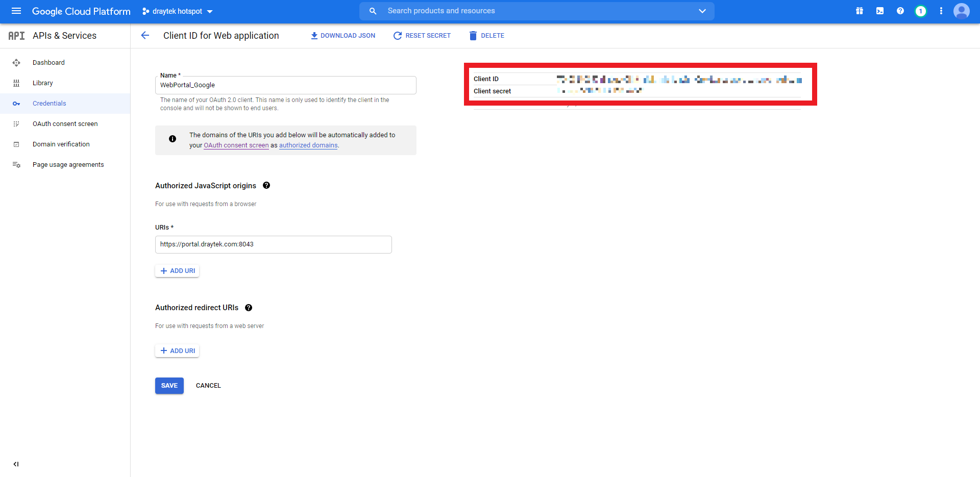The image size is (980, 477).
Task: Click 'For use with requests from a web server' text
Action: 210,326
